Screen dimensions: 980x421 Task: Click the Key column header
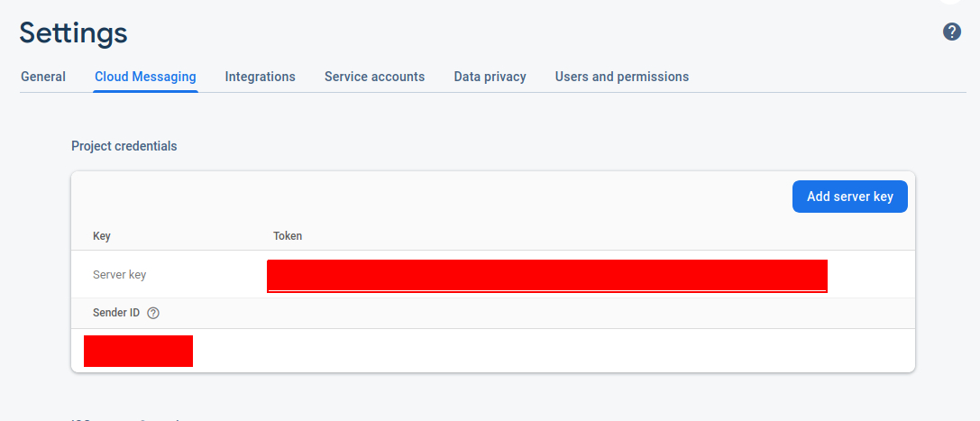point(102,236)
